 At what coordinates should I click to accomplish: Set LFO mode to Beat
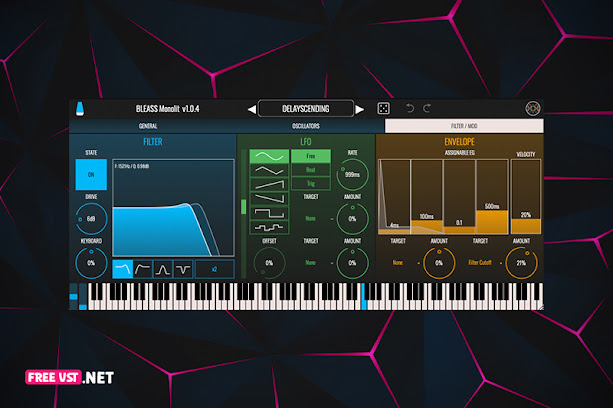click(311, 170)
